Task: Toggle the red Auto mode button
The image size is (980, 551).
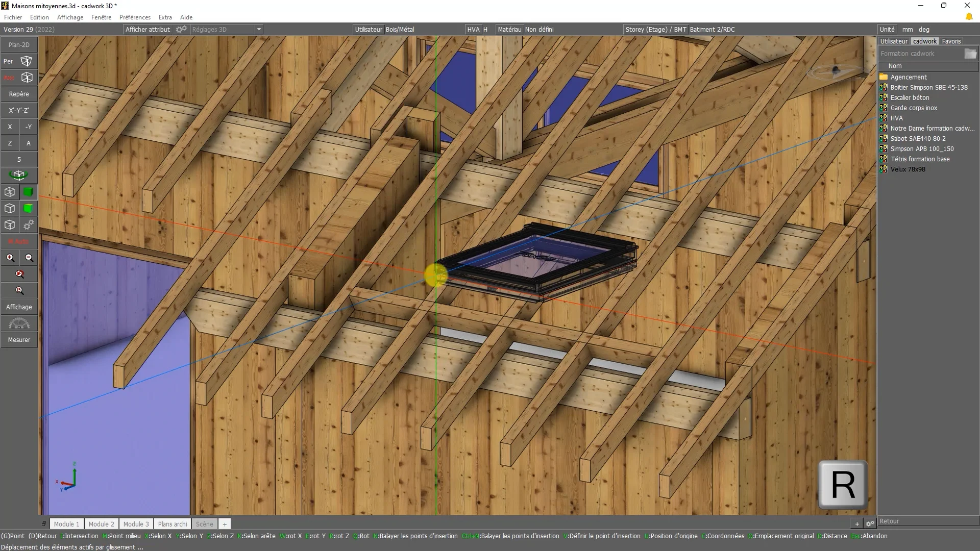Action: (x=19, y=241)
